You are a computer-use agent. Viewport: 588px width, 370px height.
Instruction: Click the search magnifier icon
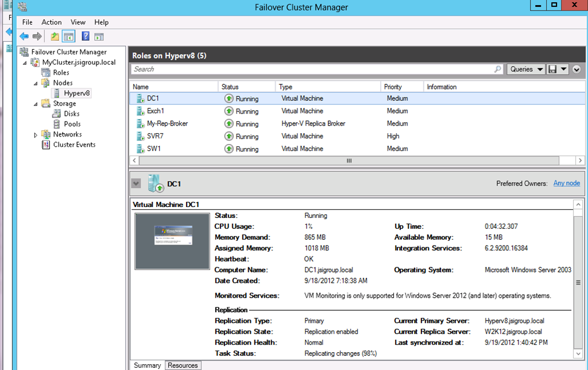click(498, 69)
